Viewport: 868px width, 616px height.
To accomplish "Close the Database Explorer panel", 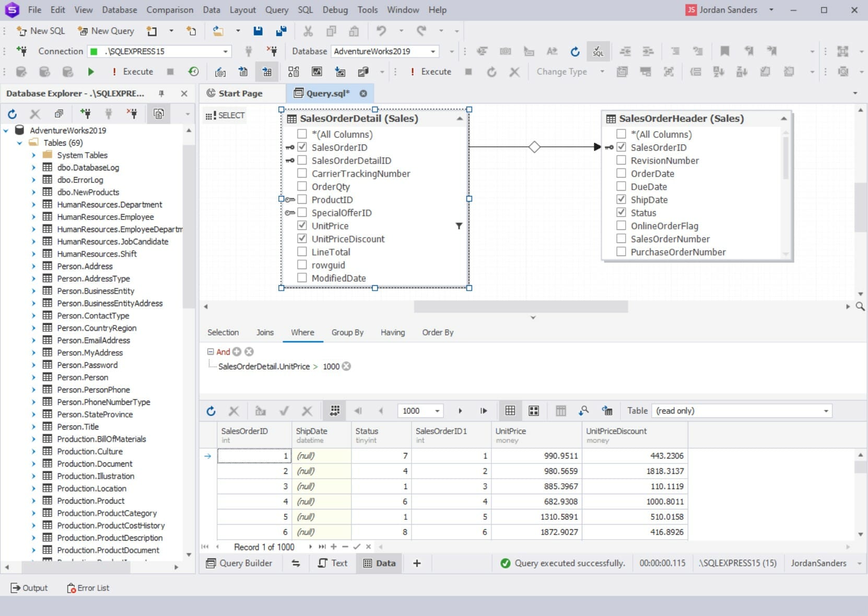I will click(x=184, y=94).
